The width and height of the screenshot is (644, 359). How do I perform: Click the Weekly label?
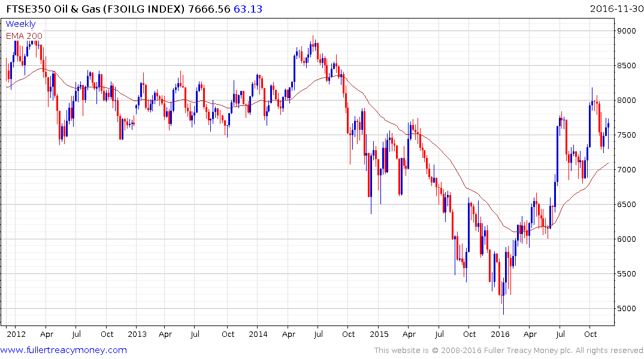click(x=20, y=24)
